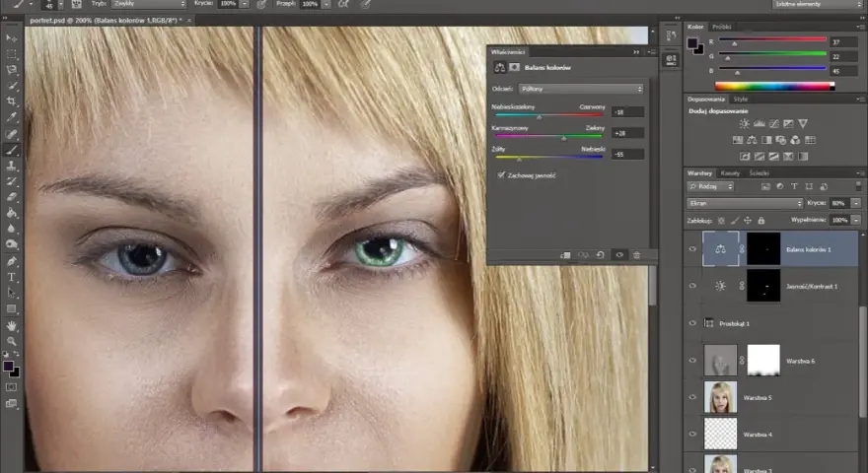This screenshot has width=868, height=473.
Task: Hide the Jasność/Kontrast 1 layer
Action: pos(692,286)
